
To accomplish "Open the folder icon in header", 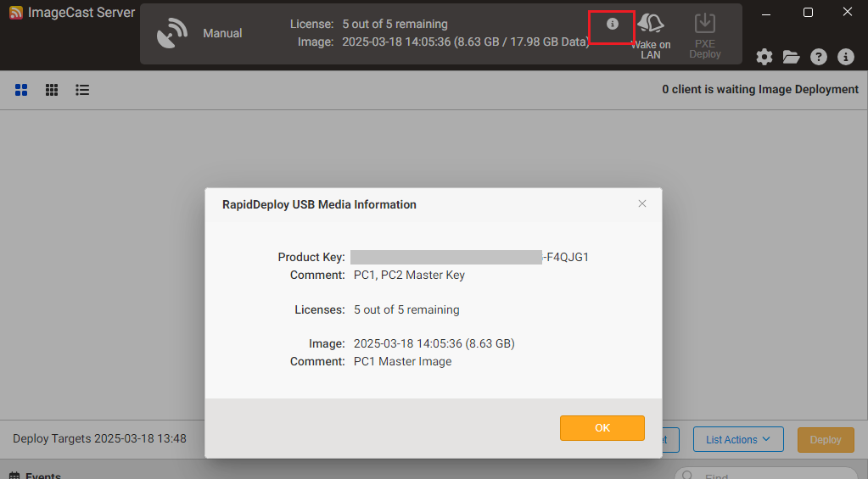I will coord(791,57).
